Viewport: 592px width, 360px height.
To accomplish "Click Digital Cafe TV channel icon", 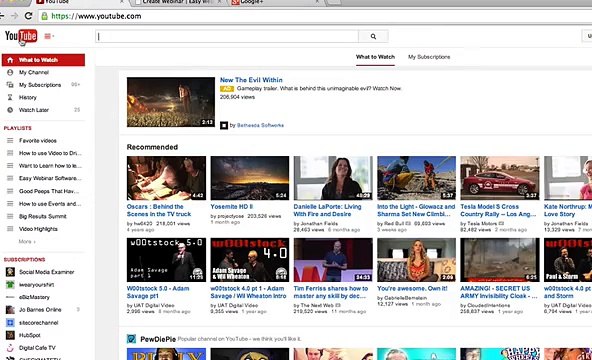I will pos(10,348).
